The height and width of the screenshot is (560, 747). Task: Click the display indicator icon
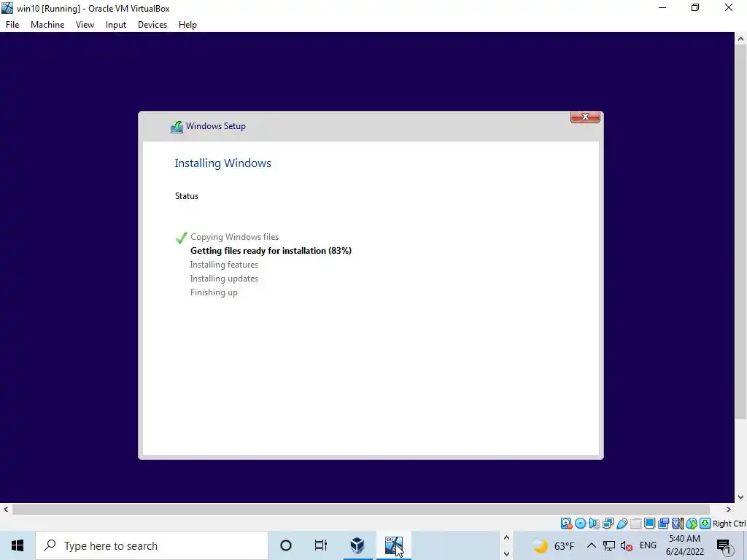coord(649,524)
